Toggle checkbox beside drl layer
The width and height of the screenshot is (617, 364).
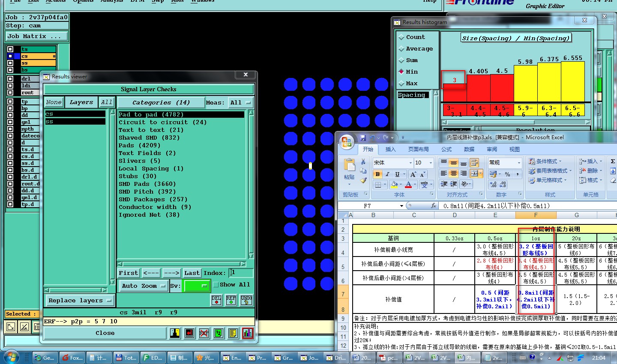pyautogui.click(x=10, y=79)
